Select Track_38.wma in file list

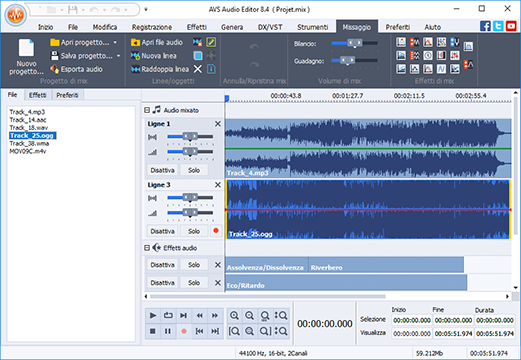click(29, 143)
